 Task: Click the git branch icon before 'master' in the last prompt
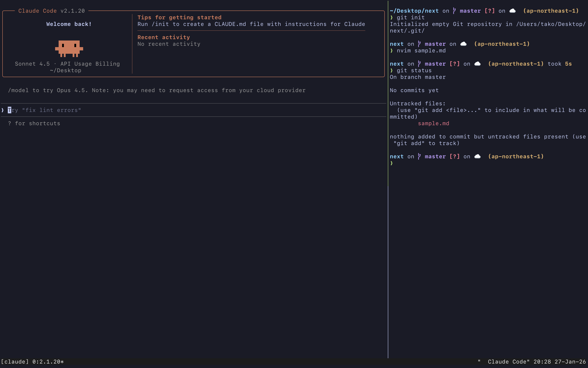pos(419,156)
